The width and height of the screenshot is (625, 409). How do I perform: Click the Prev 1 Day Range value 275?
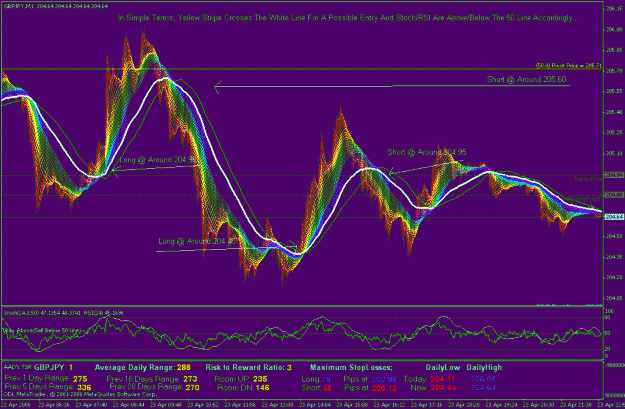pyautogui.click(x=80, y=379)
